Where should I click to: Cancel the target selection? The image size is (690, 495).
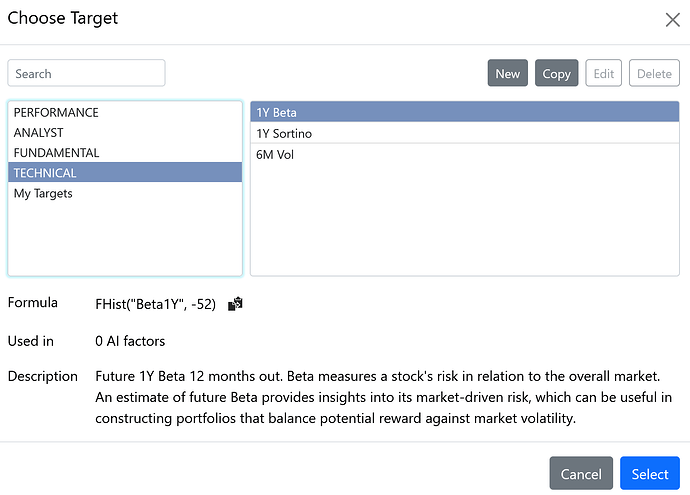(580, 473)
